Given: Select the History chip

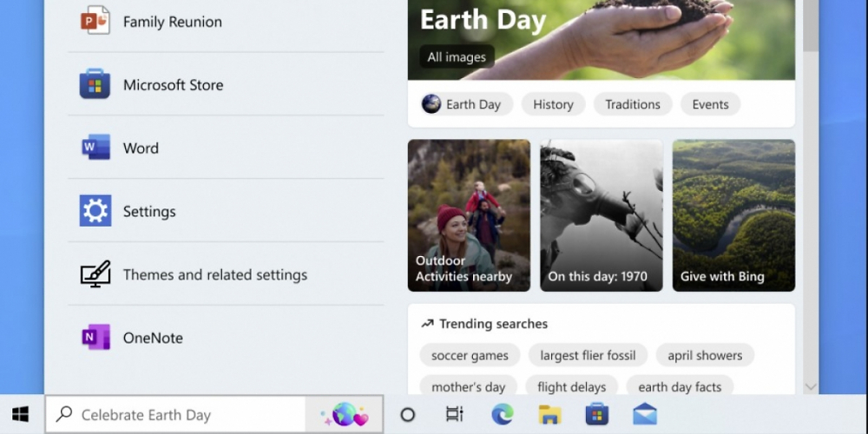Looking at the screenshot, I should pos(553,104).
